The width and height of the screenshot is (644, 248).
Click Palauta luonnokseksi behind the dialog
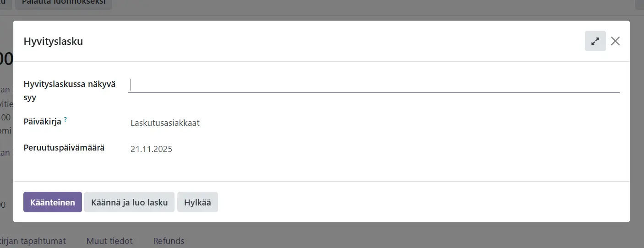[x=64, y=4]
